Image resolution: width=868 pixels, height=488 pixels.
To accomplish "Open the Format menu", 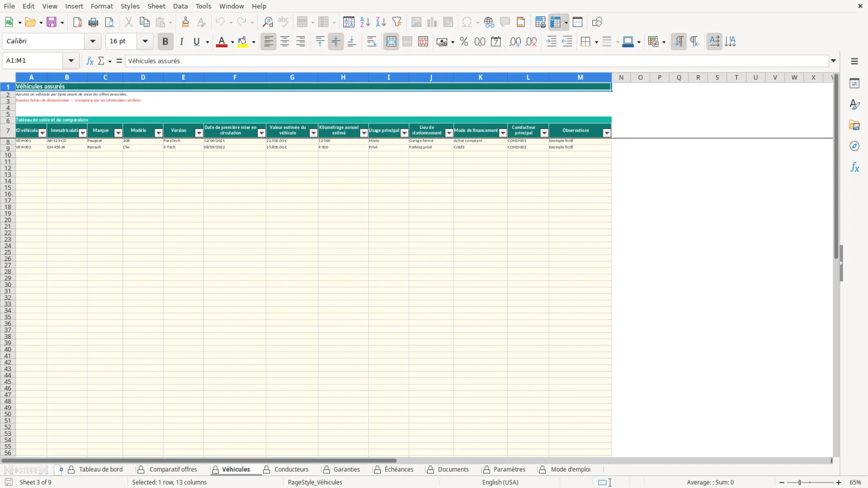I will point(102,6).
